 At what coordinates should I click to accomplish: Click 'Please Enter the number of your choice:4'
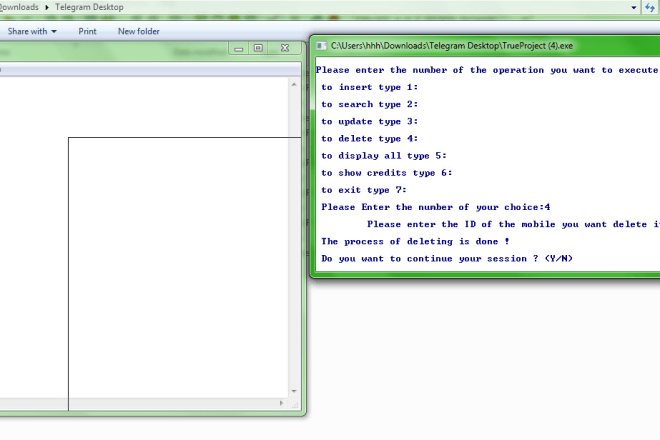pos(436,207)
